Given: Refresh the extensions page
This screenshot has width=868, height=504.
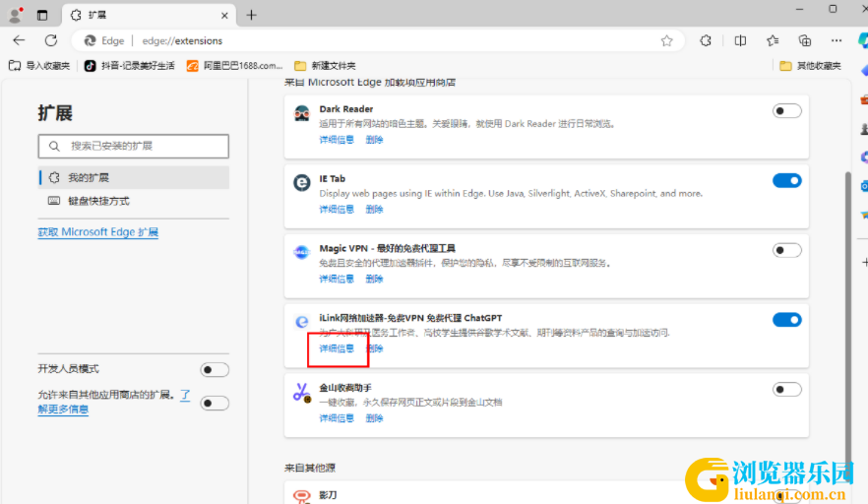Looking at the screenshot, I should pyautogui.click(x=51, y=40).
